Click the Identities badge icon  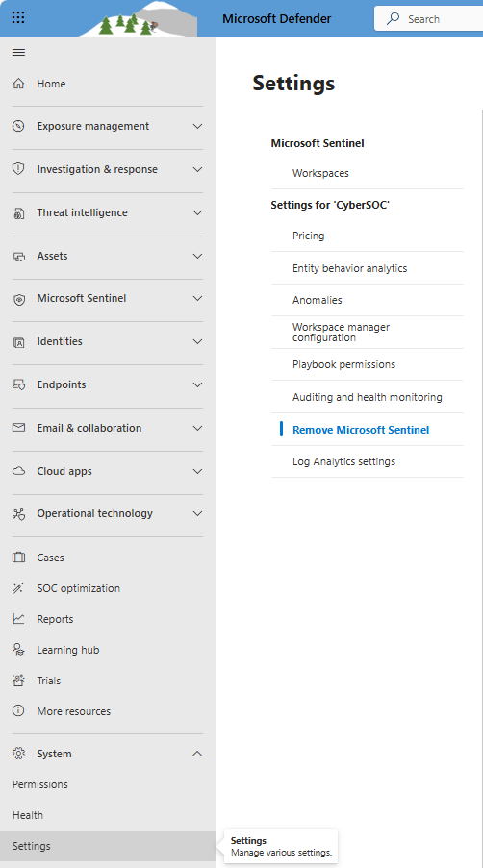18,342
